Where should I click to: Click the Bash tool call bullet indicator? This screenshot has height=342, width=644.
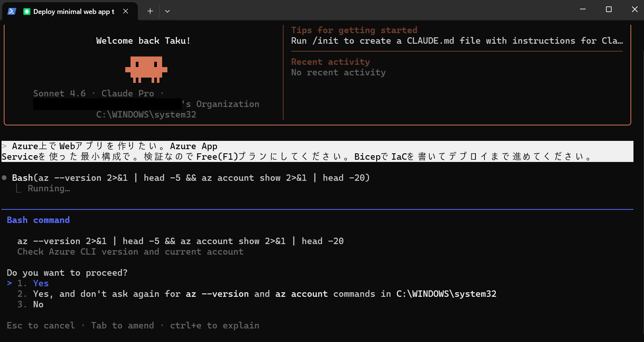(5, 178)
